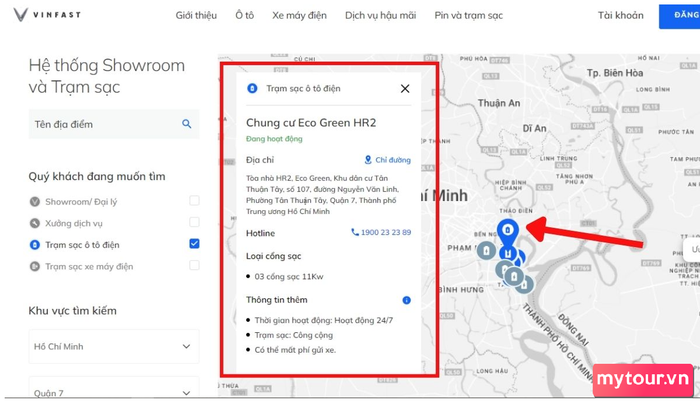Expand the Quận 7 district dropdown

pyautogui.click(x=114, y=388)
